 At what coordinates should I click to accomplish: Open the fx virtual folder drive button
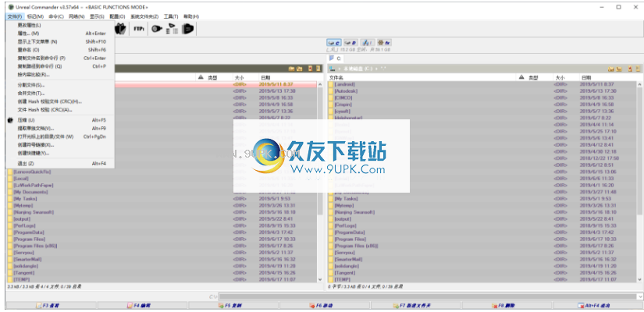[383, 43]
